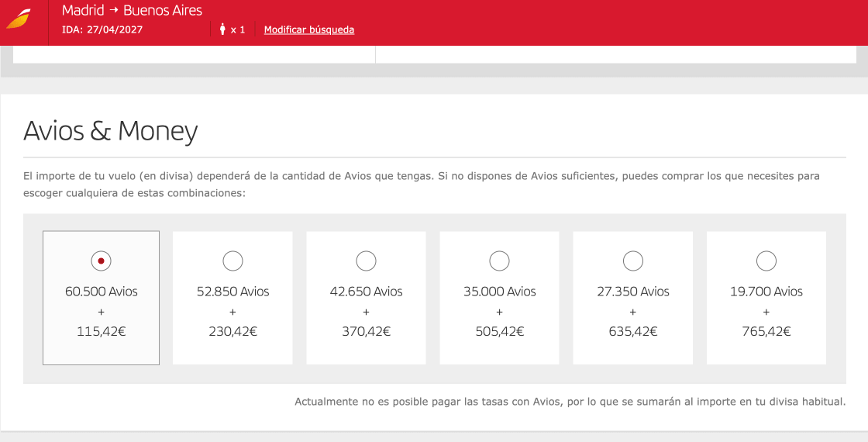Pick the 35.000 Avios radio button

[x=499, y=261]
